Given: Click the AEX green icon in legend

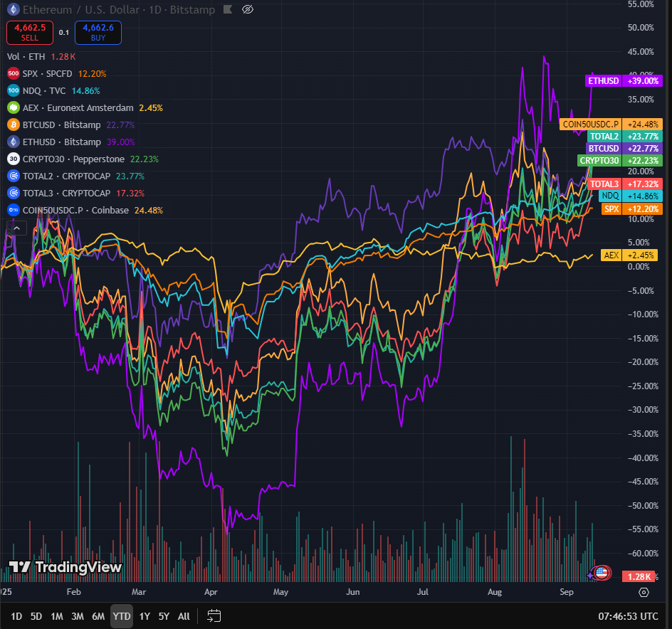Looking at the screenshot, I should click(14, 107).
